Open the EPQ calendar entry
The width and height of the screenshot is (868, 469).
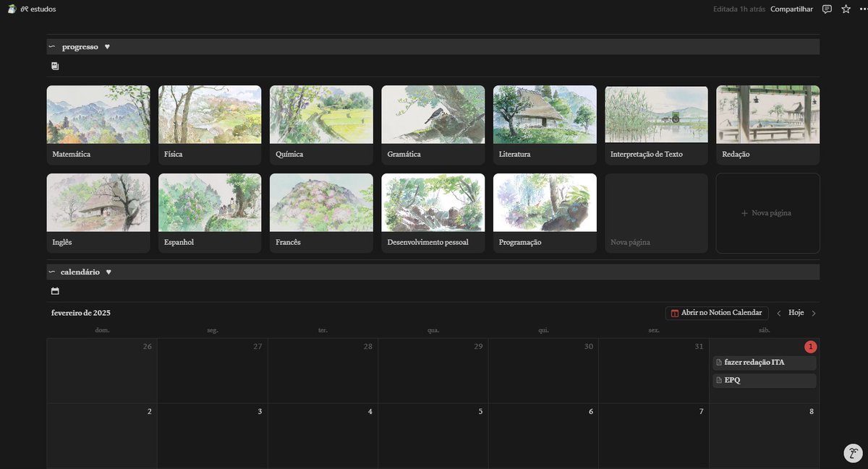point(765,380)
